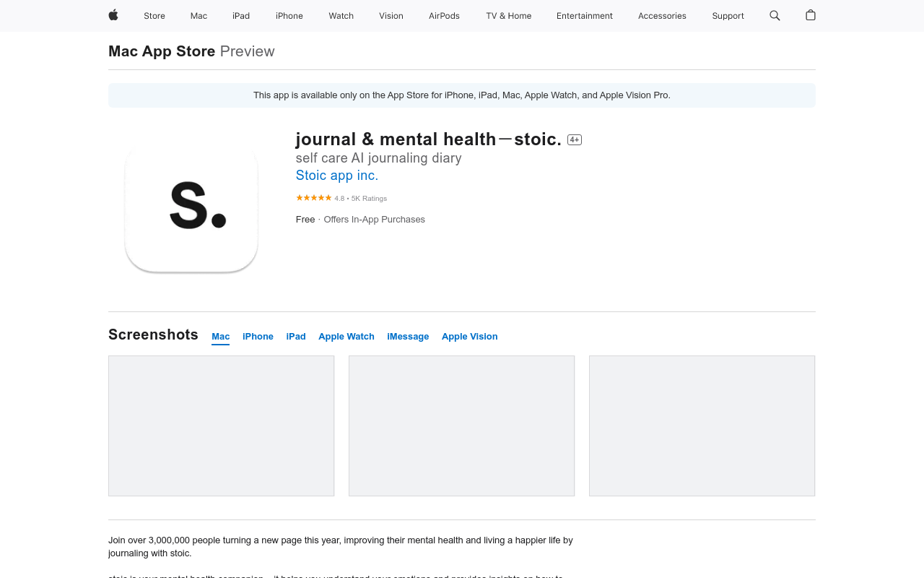Click the Apple logo icon

(113, 15)
